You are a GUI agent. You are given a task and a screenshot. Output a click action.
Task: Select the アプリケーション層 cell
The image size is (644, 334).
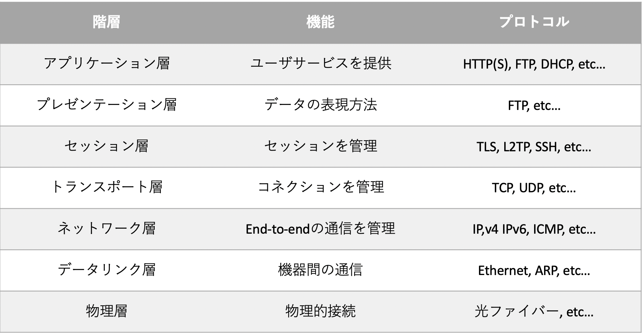(x=107, y=64)
